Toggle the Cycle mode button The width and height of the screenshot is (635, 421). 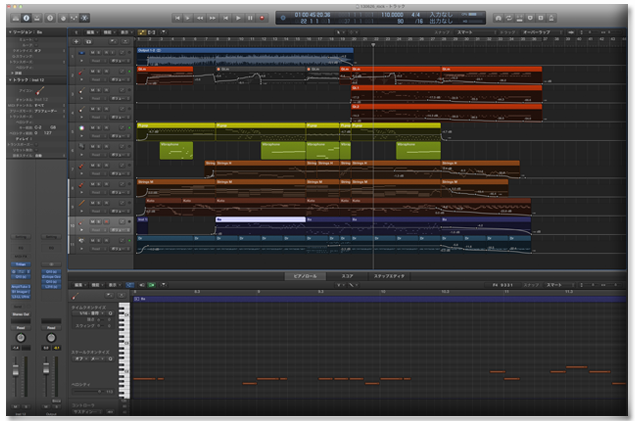(x=509, y=18)
